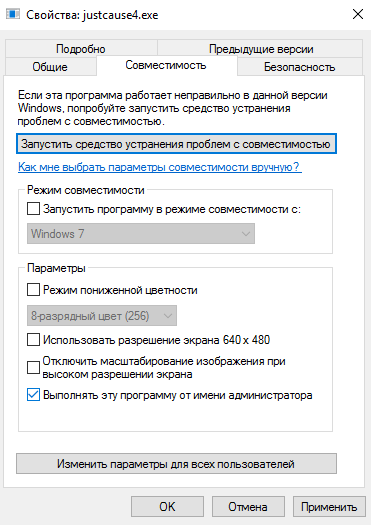This screenshot has width=371, height=525.
Task: Expand the 8-разрядный цвет (256) dropdown
Action: [x=102, y=315]
